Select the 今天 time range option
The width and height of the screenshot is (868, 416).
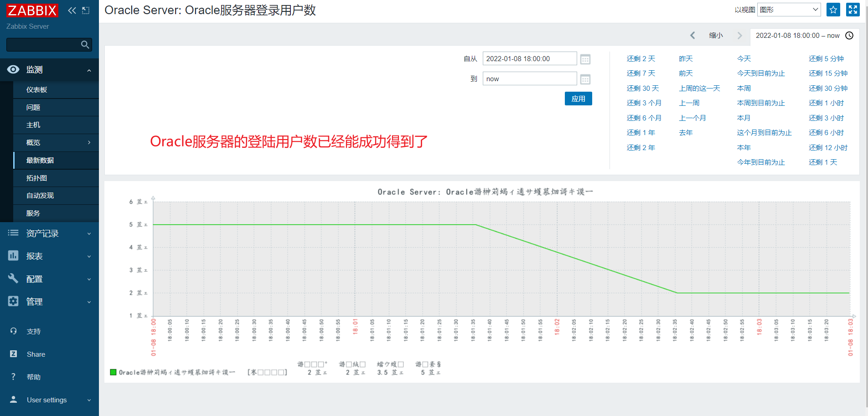744,58
